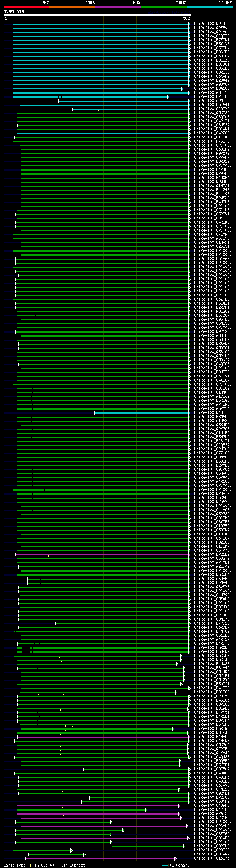Click label UniRef100_C1MKF5
Viewport: 236px width, 868px height.
click(212, 433)
